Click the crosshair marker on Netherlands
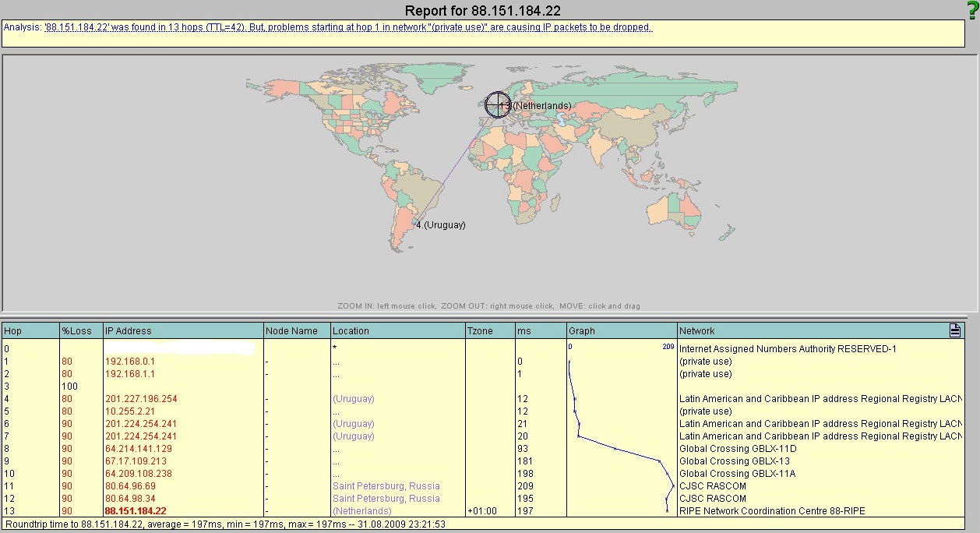This screenshot has height=533, width=980. coord(497,104)
